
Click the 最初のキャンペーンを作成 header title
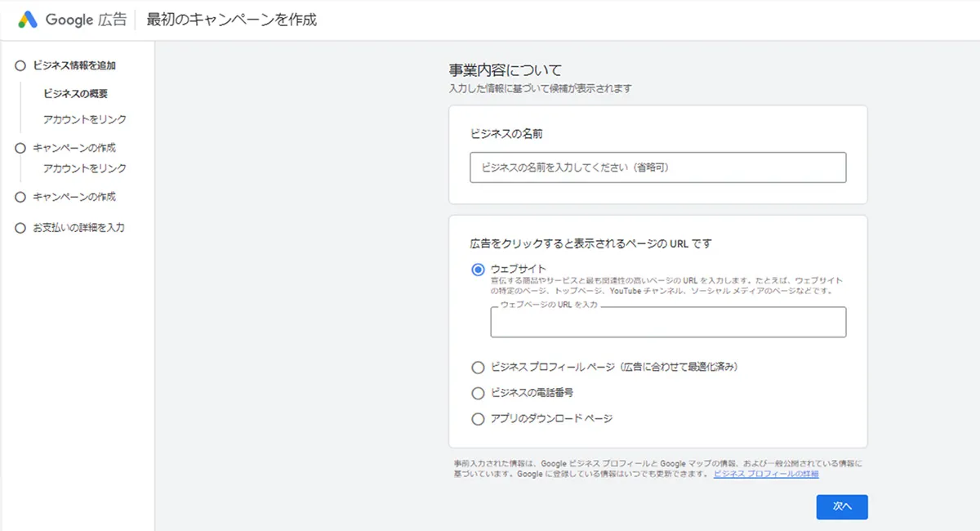(232, 19)
